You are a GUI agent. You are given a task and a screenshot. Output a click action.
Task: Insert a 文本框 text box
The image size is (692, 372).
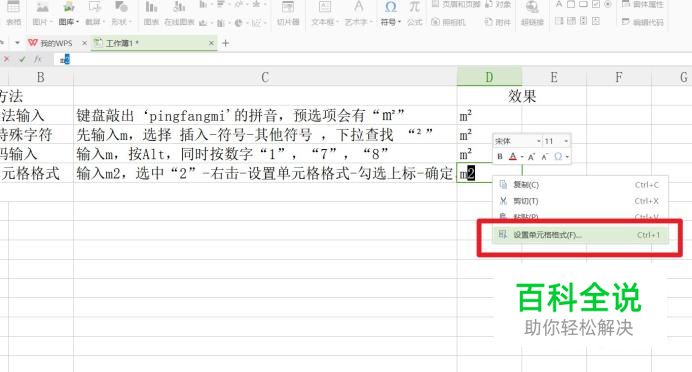[x=325, y=13]
